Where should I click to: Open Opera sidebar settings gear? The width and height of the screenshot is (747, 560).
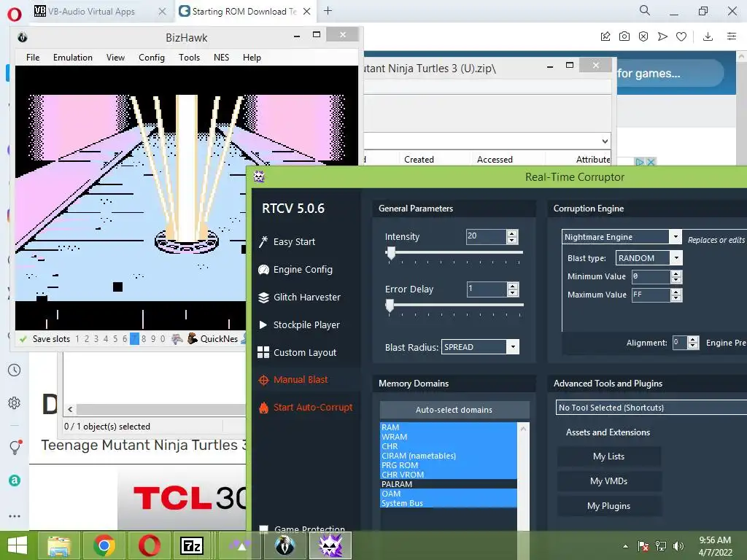[x=15, y=402]
